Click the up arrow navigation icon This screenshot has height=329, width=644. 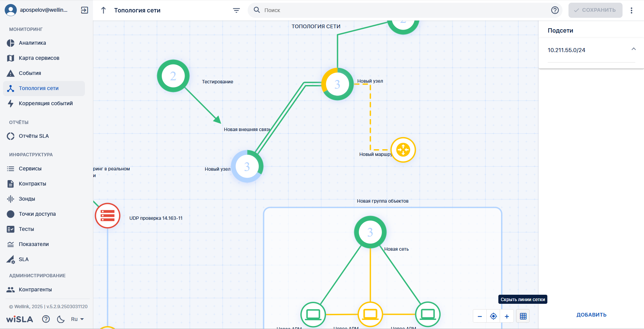coord(103,10)
